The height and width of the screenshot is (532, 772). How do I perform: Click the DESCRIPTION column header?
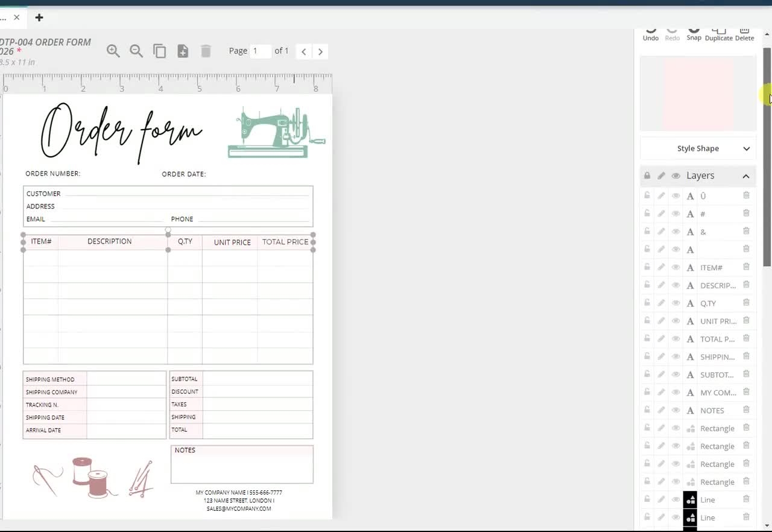tap(109, 241)
